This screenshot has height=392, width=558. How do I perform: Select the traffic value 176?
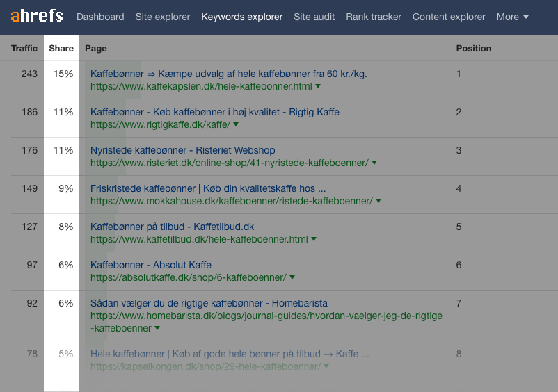[x=29, y=150]
